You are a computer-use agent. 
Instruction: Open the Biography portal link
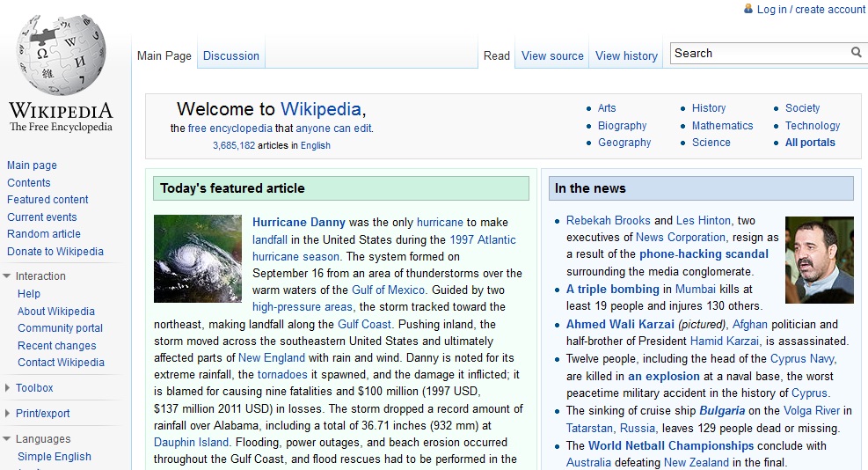point(623,126)
